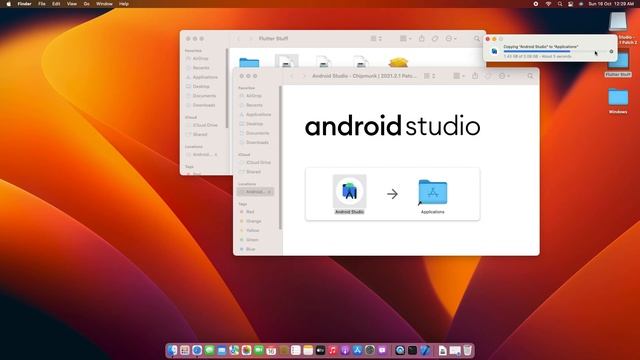Open Spotlight search in the menu bar
Image resolution: width=640 pixels, height=360 pixels.
(560, 4)
